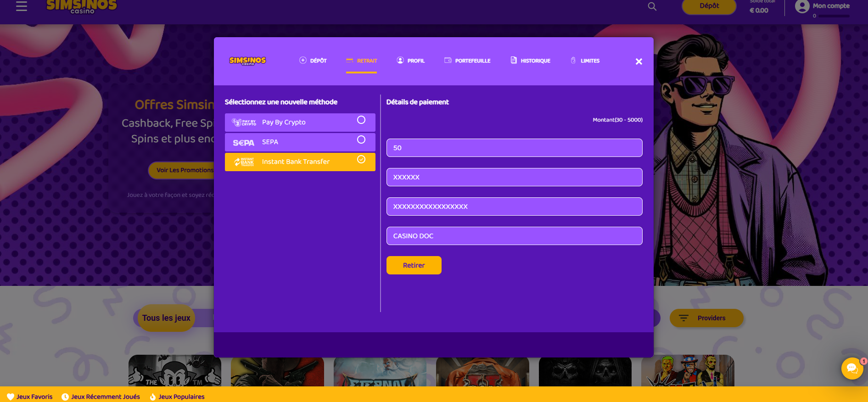Viewport: 868px width, 402px height.
Task: Click the filter icon on Providers button
Action: pyautogui.click(x=683, y=318)
